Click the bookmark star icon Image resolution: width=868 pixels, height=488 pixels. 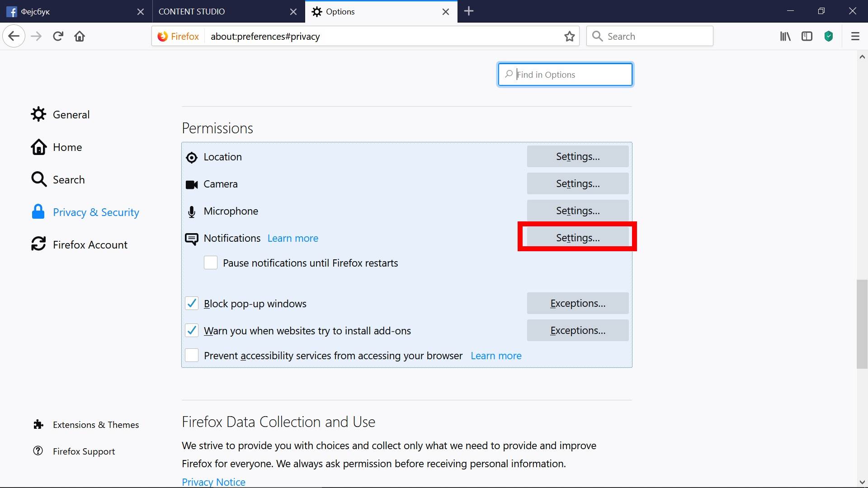coord(569,36)
